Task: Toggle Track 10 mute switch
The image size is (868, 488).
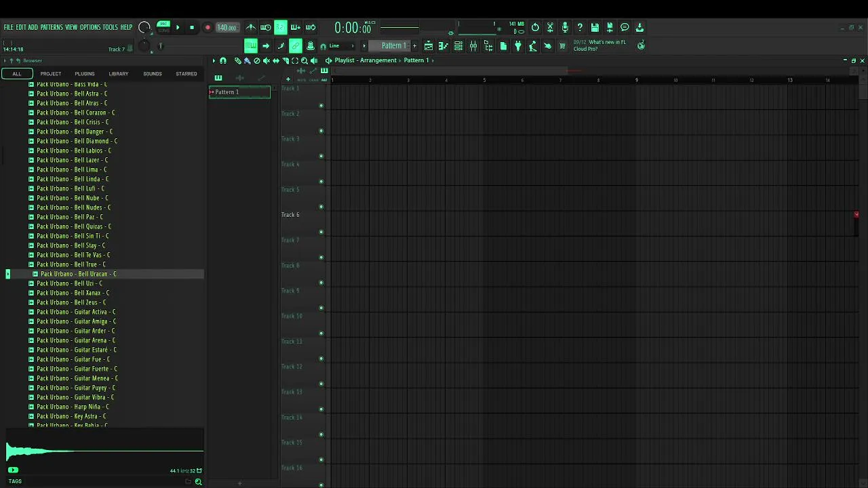Action: click(x=321, y=333)
